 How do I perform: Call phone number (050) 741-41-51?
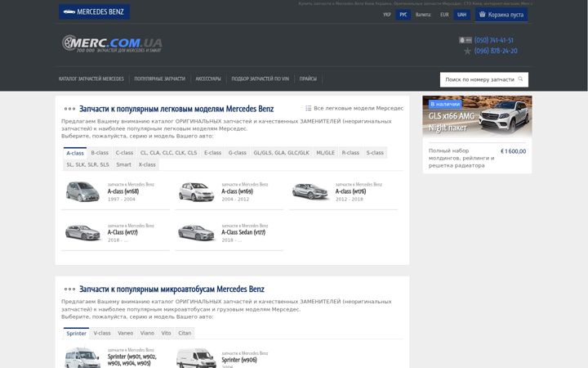(493, 40)
